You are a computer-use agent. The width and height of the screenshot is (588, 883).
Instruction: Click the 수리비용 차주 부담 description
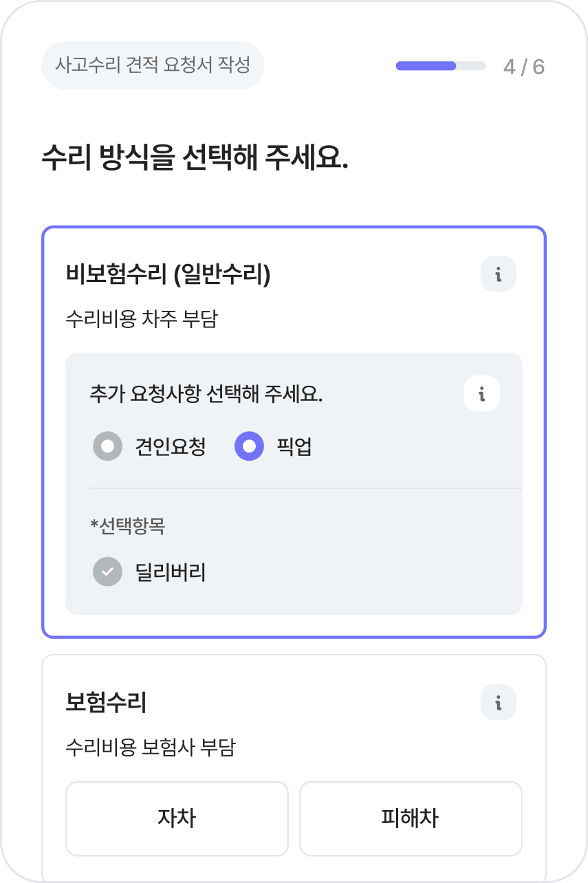(x=142, y=319)
